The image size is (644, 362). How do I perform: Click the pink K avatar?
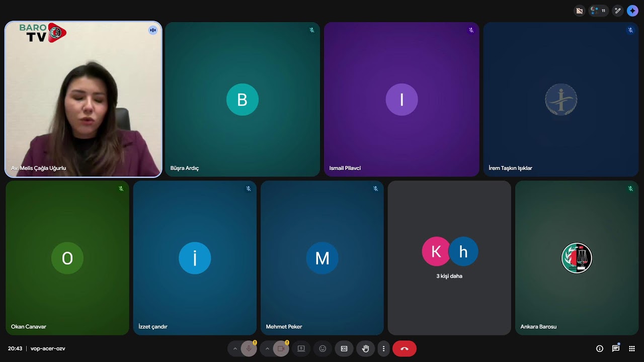(x=436, y=251)
